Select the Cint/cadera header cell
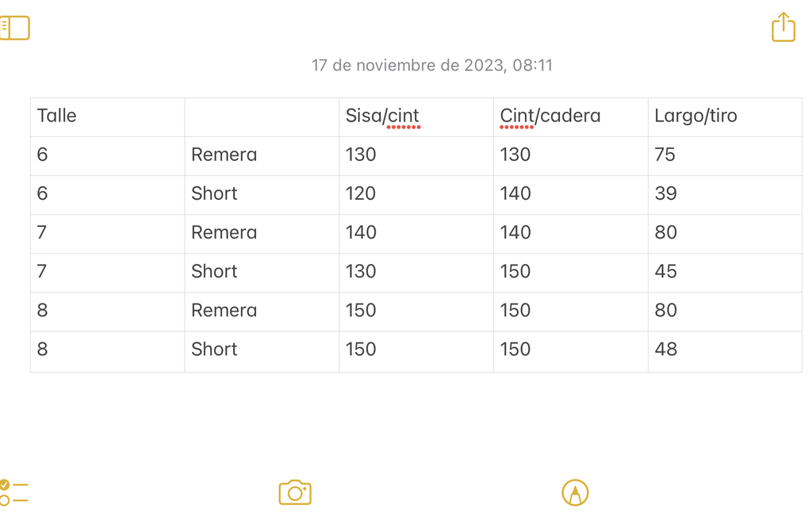This screenshot has height=520, width=812. 571,117
